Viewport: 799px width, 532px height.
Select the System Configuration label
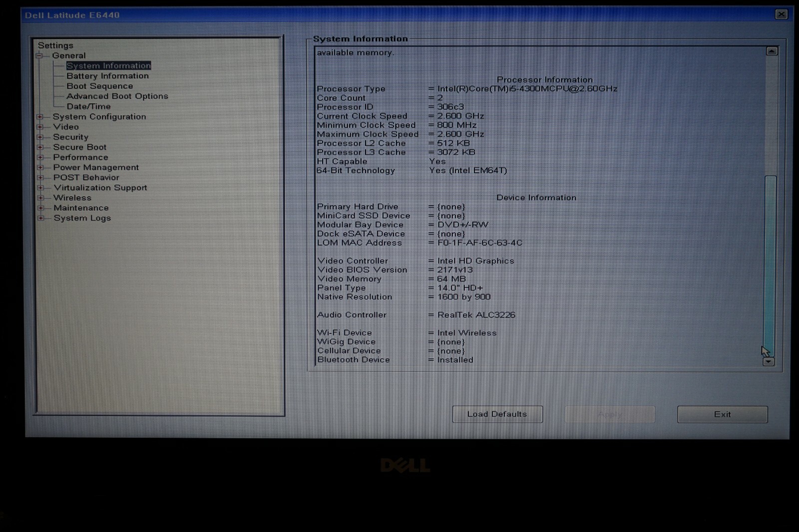click(x=99, y=117)
